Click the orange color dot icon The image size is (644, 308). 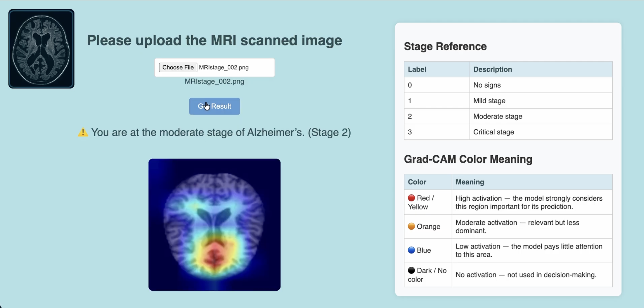[411, 226]
